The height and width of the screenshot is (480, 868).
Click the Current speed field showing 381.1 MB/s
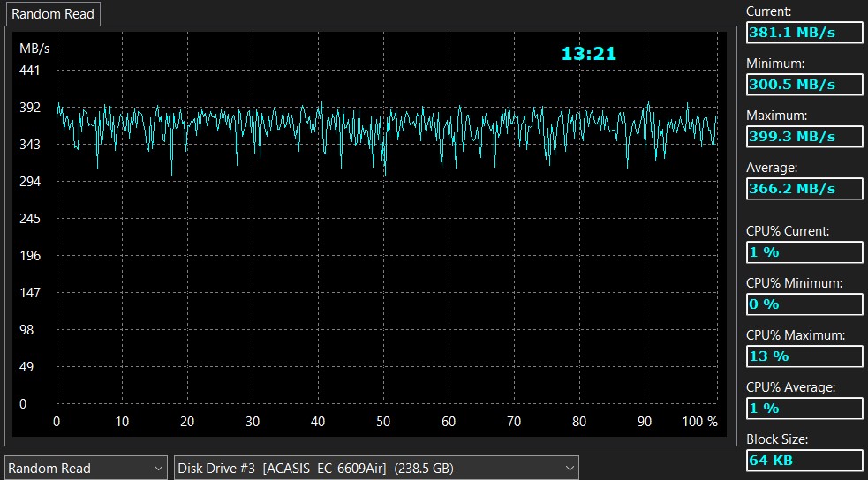click(x=804, y=33)
